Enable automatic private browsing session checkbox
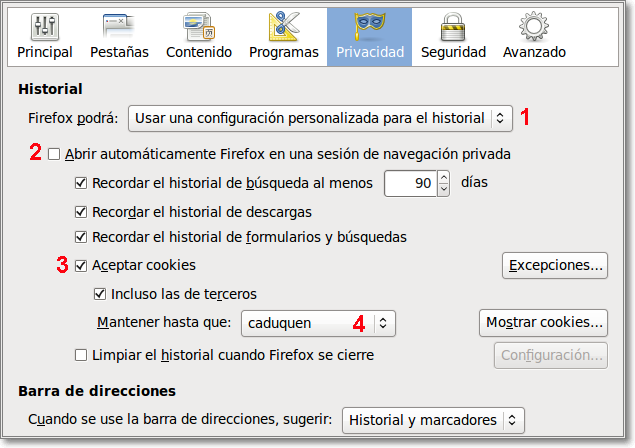This screenshot has width=635, height=448. 54,154
